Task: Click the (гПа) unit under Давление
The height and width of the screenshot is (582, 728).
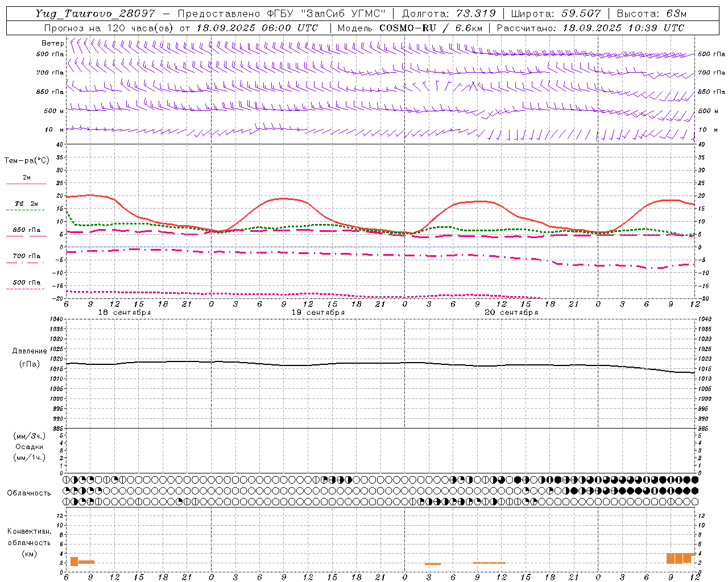Action: click(x=30, y=364)
